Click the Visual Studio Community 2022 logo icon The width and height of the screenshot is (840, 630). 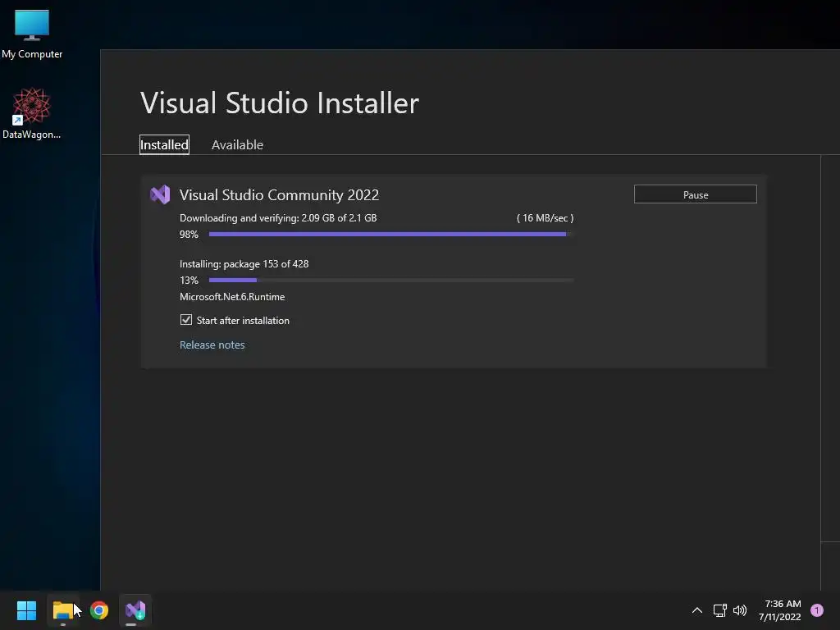tap(160, 194)
